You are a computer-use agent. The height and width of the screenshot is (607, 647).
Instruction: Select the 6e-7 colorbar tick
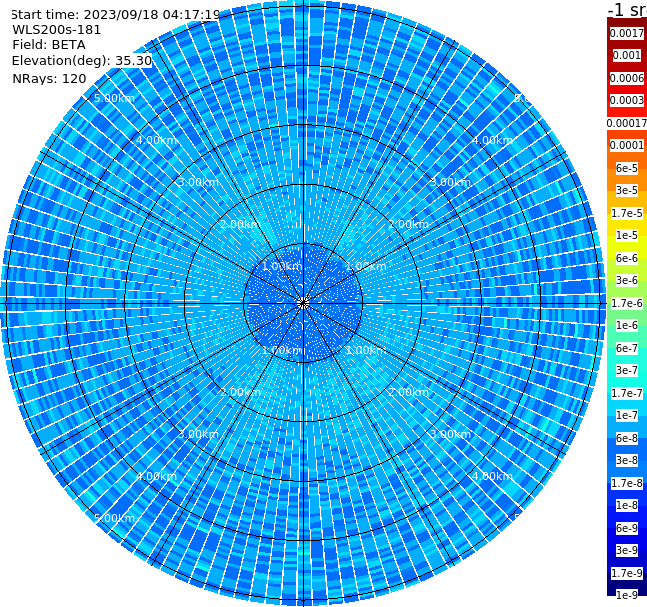tap(627, 348)
